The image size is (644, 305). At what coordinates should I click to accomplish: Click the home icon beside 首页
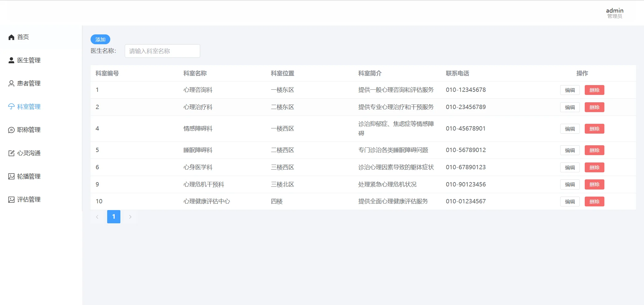coord(11,37)
